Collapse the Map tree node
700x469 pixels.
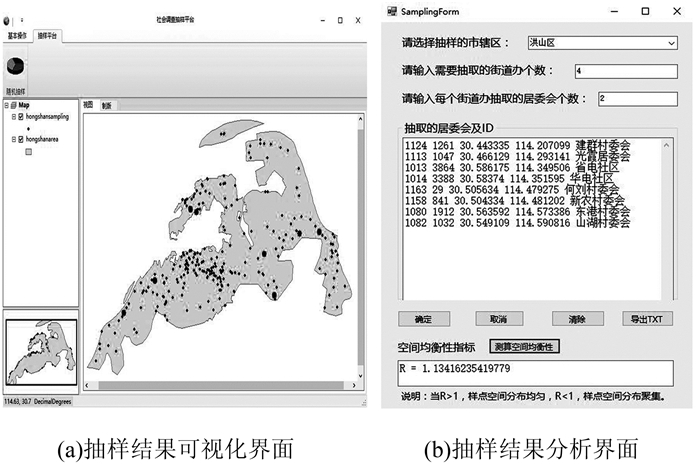tap(6, 105)
